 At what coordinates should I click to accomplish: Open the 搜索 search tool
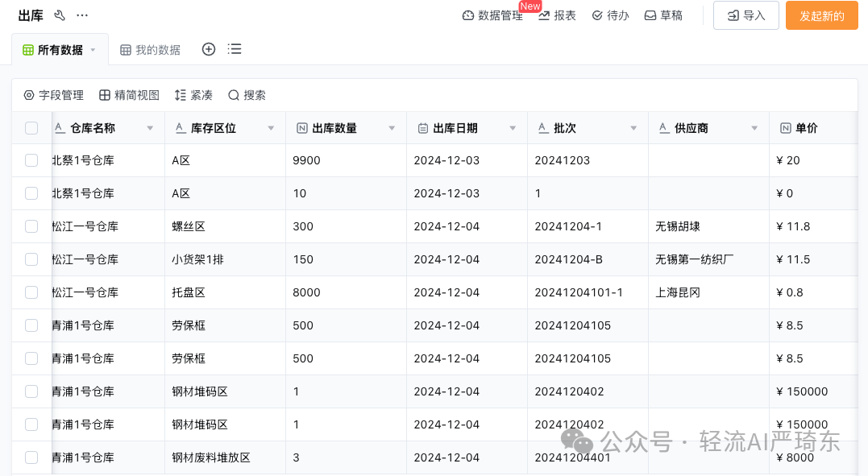(x=246, y=94)
